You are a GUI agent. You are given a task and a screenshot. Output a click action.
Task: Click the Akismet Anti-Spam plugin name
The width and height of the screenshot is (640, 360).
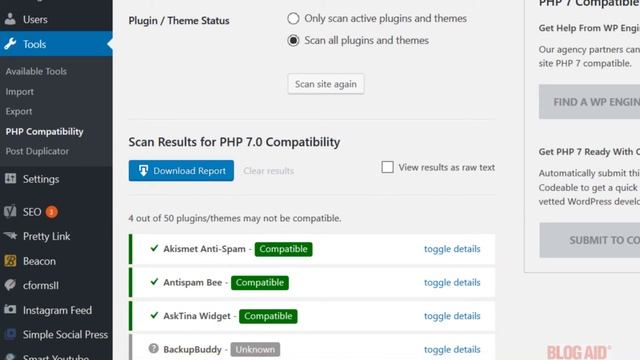(x=204, y=249)
